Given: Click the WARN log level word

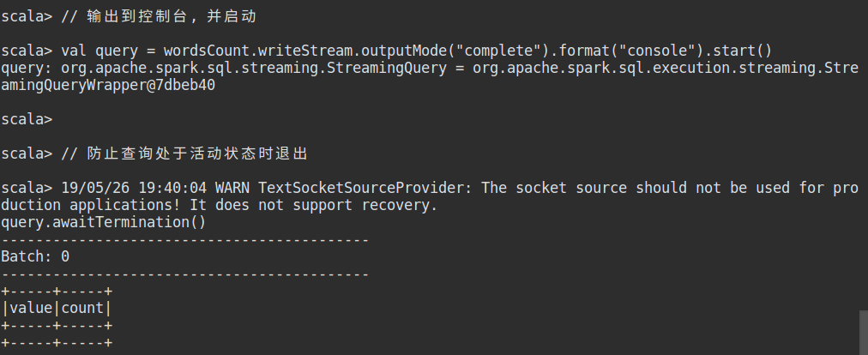Looking at the screenshot, I should pos(232,188).
